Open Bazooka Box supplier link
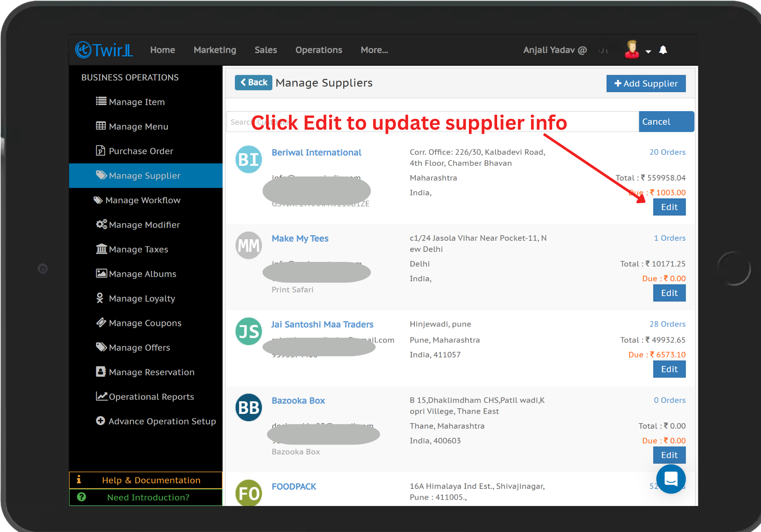 [298, 400]
